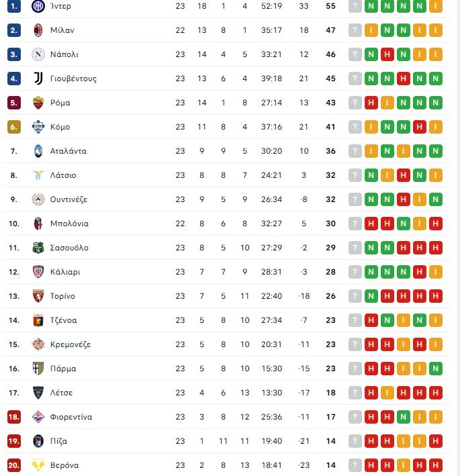Click Λέτσε's orange I form badge

pyautogui.click(x=387, y=393)
